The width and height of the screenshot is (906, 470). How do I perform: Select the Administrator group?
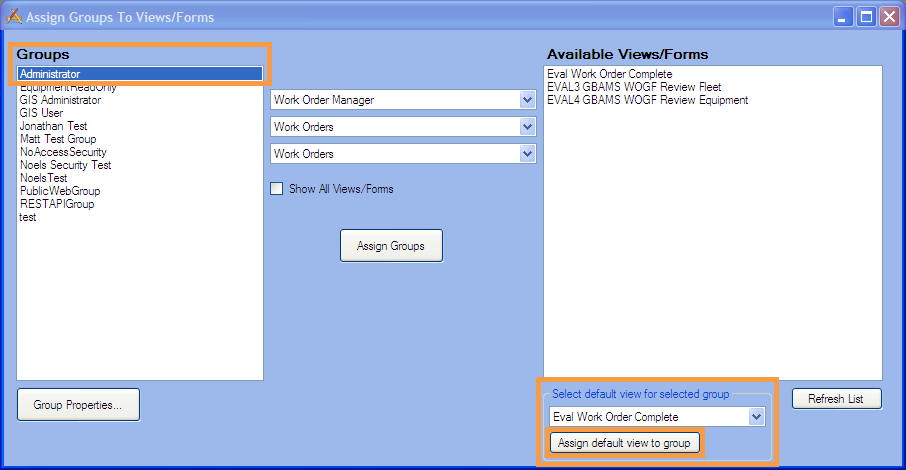click(140, 73)
